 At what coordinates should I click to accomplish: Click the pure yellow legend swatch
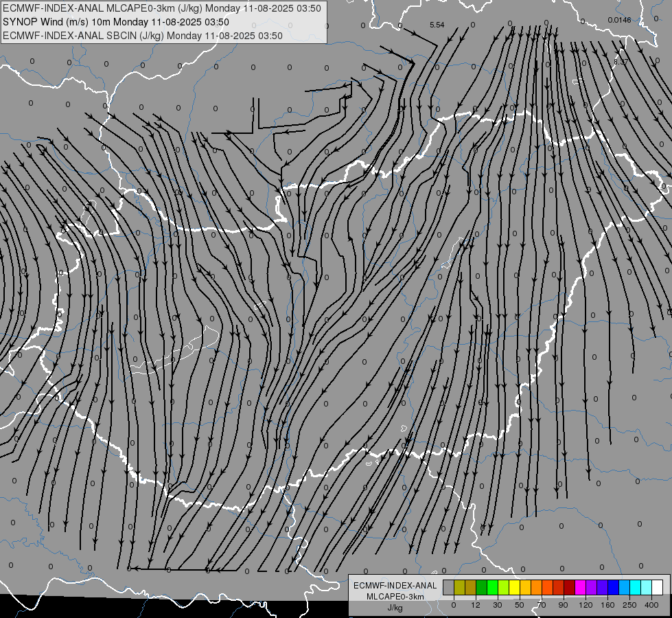click(515, 587)
